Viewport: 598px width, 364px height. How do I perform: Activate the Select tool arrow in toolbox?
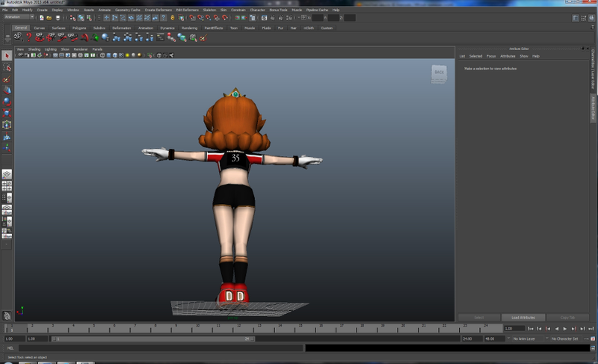pyautogui.click(x=7, y=56)
